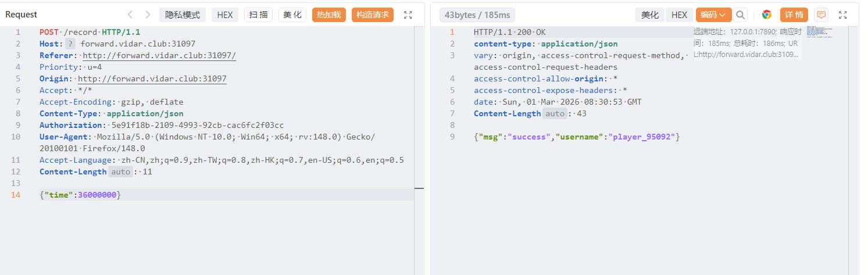
Task: Click the request body line with time value
Action: pyautogui.click(x=80, y=195)
